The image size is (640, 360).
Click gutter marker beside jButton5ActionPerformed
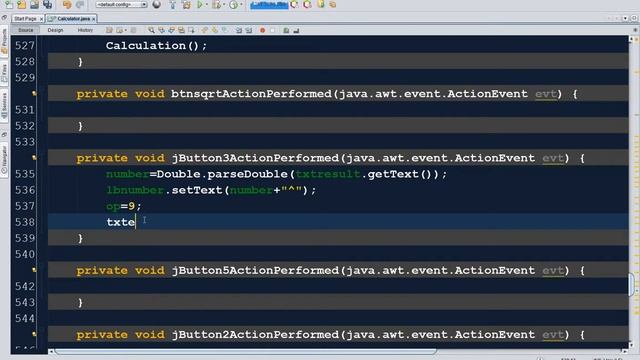coord(35,270)
